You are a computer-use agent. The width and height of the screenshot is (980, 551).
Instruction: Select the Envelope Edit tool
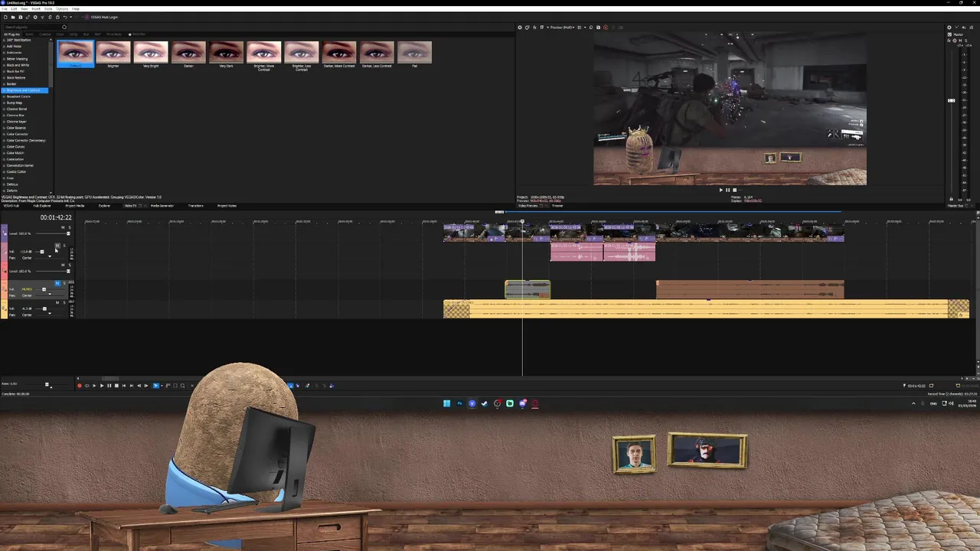pyautogui.click(x=168, y=386)
